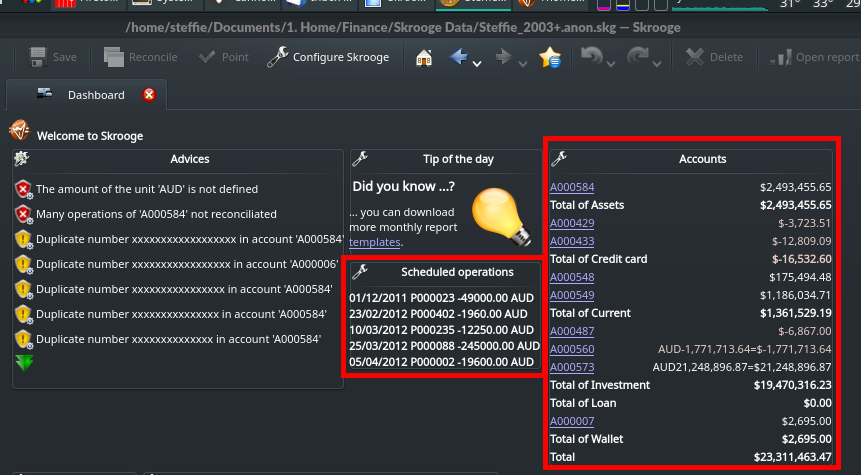This screenshot has height=475, width=861.
Task: Click the grand Total $23,311,463.47 value
Action: (x=792, y=457)
